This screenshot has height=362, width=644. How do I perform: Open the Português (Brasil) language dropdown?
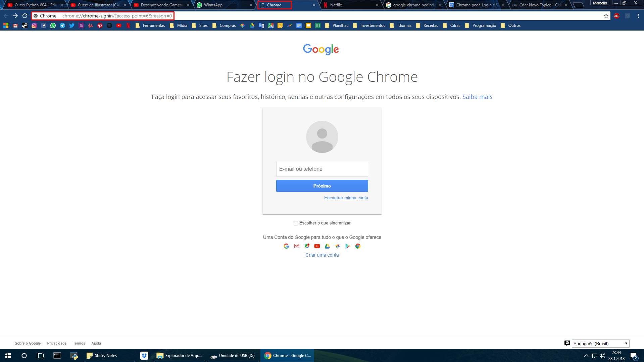click(x=600, y=344)
